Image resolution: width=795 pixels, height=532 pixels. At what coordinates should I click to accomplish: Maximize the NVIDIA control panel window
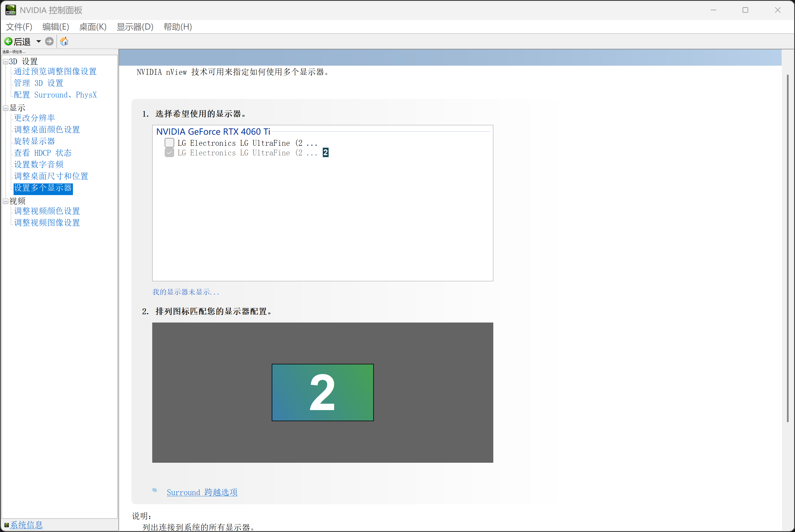(745, 10)
